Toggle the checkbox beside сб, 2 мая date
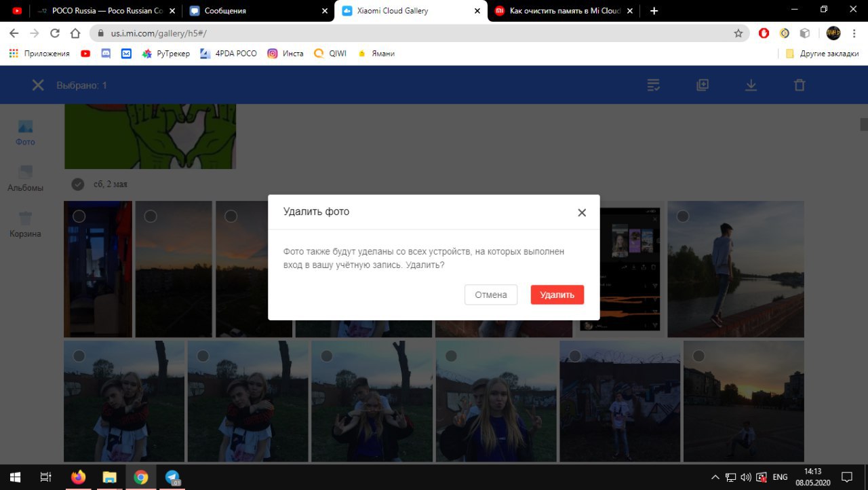 coord(78,184)
